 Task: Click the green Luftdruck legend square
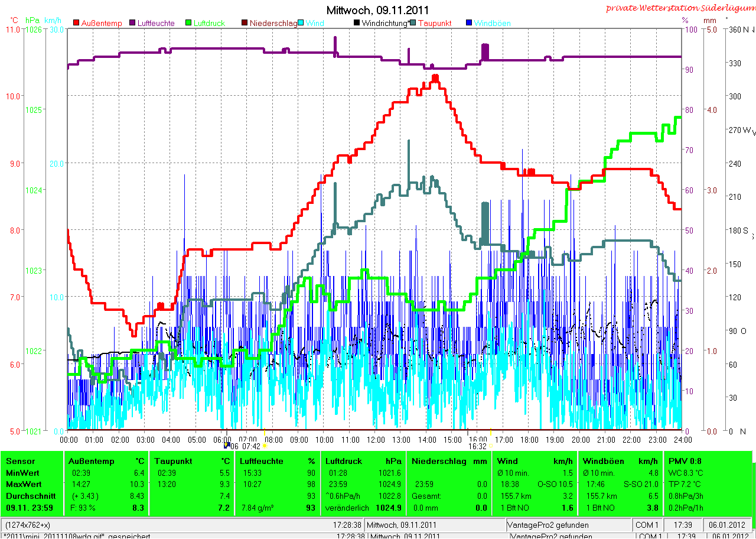[x=188, y=23]
